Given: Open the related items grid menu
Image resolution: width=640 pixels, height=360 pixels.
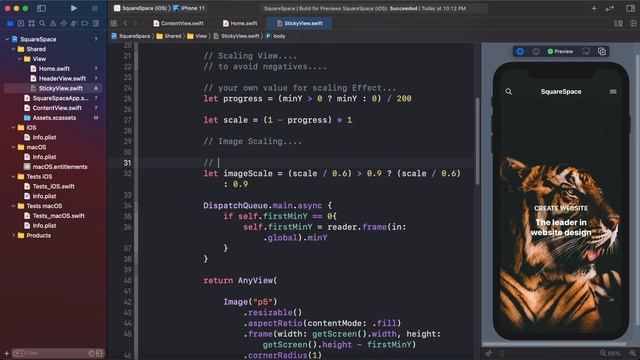Looking at the screenshot, I should pyautogui.click(x=113, y=23).
